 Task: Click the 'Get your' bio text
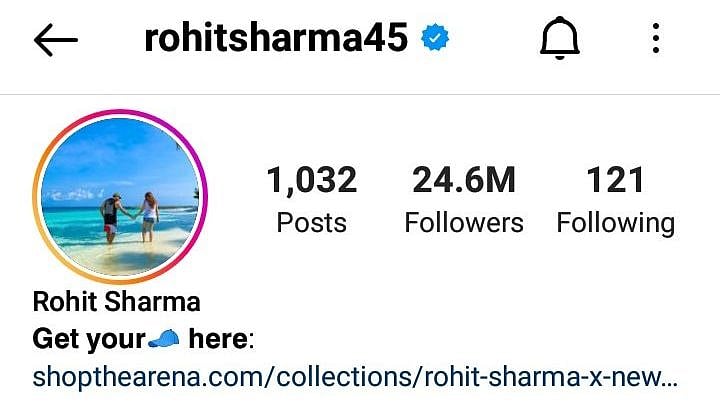(x=89, y=339)
